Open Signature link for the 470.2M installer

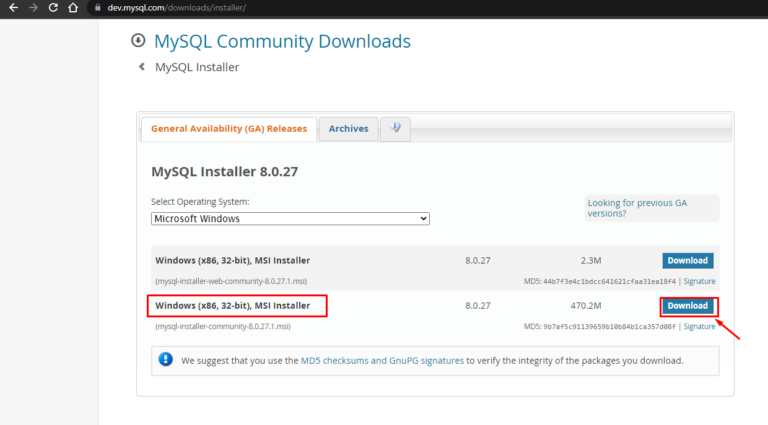[x=699, y=327]
